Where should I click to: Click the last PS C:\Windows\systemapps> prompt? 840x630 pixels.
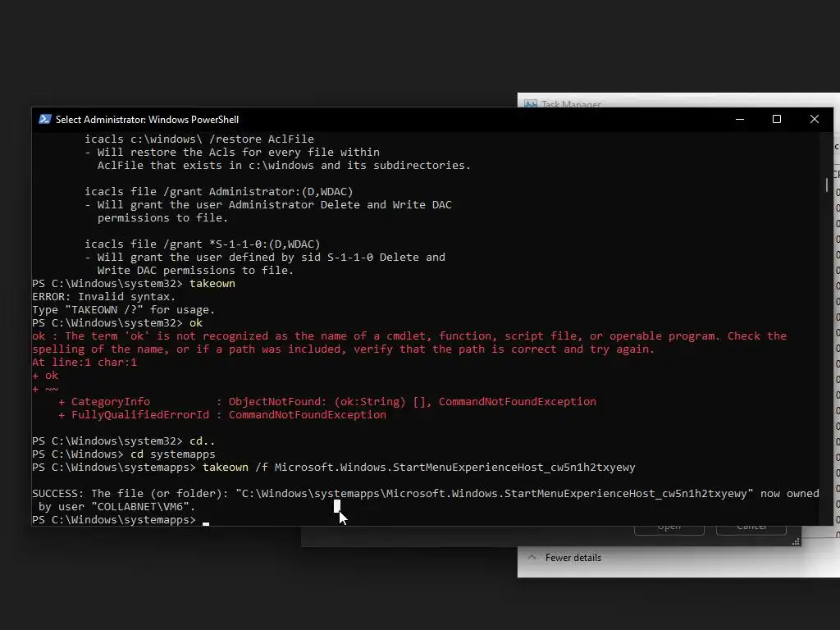click(113, 519)
